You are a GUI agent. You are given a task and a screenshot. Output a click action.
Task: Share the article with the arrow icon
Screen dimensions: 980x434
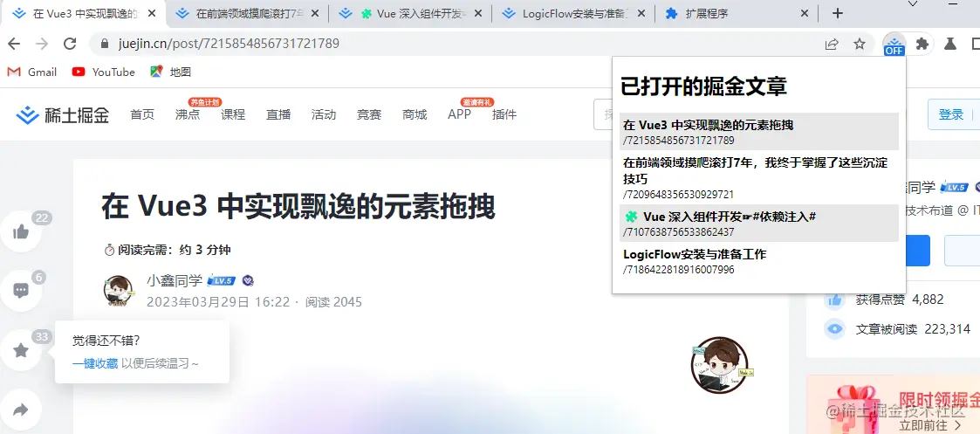coord(21,410)
